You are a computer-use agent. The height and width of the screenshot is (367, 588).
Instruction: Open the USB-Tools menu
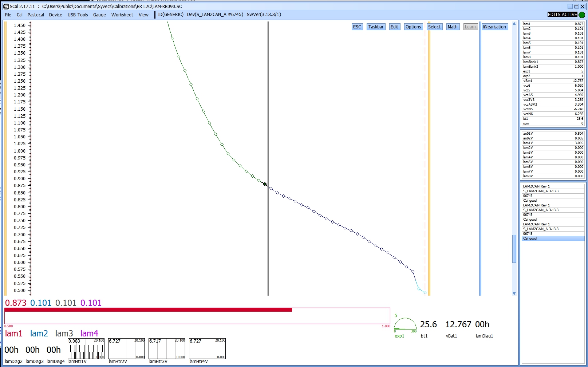point(78,15)
